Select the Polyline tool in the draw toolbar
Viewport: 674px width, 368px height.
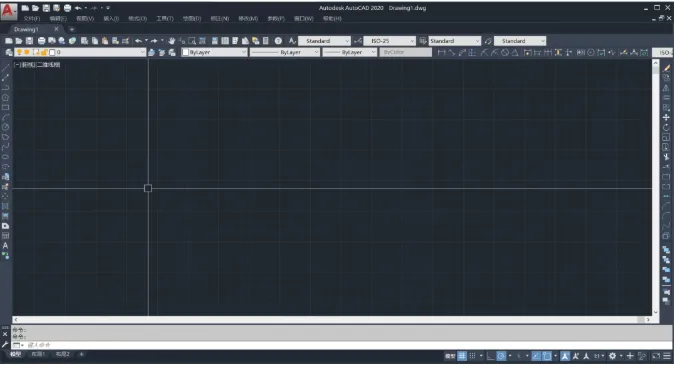(x=5, y=87)
